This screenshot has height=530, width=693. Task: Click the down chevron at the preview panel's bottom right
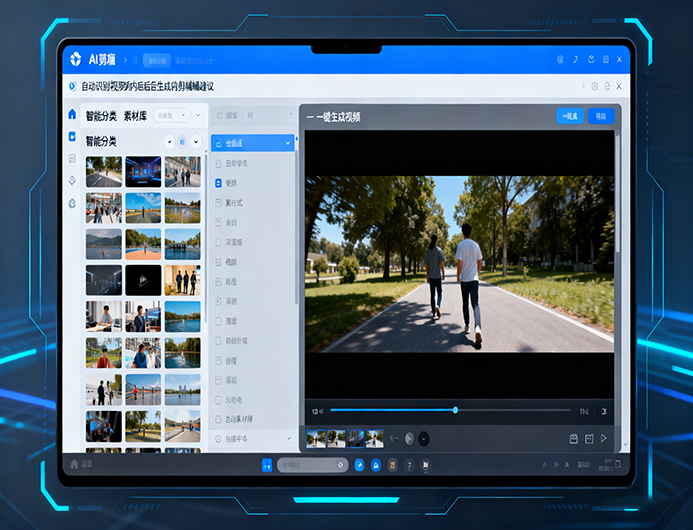tap(625, 444)
